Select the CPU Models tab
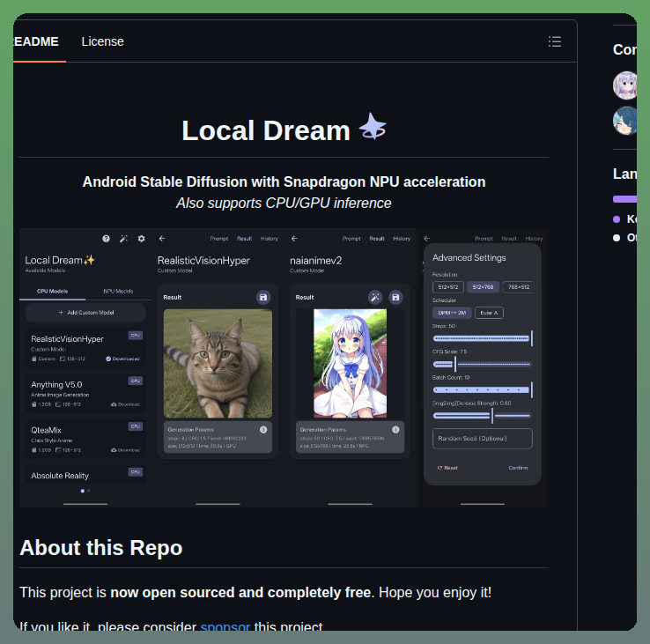The height and width of the screenshot is (644, 650). tap(52, 291)
